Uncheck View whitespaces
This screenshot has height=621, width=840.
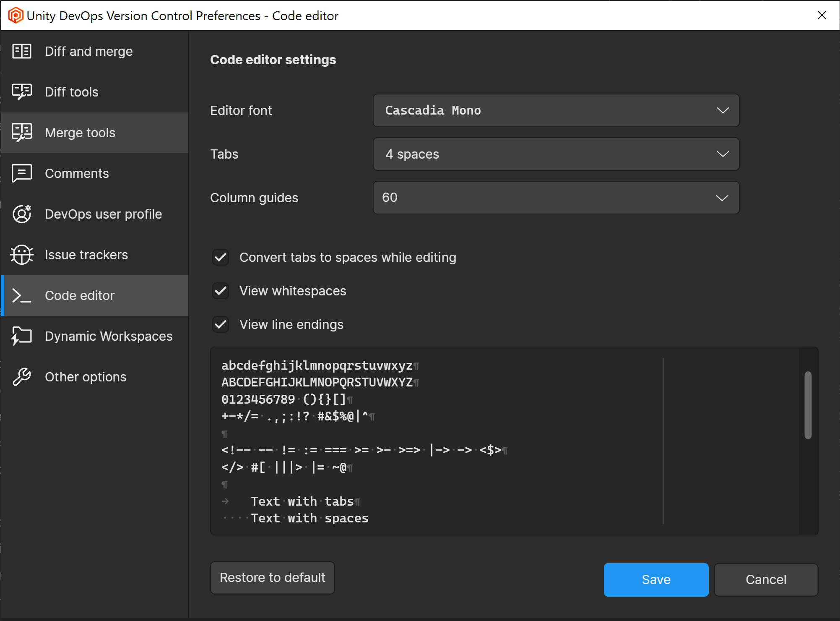[x=220, y=291]
